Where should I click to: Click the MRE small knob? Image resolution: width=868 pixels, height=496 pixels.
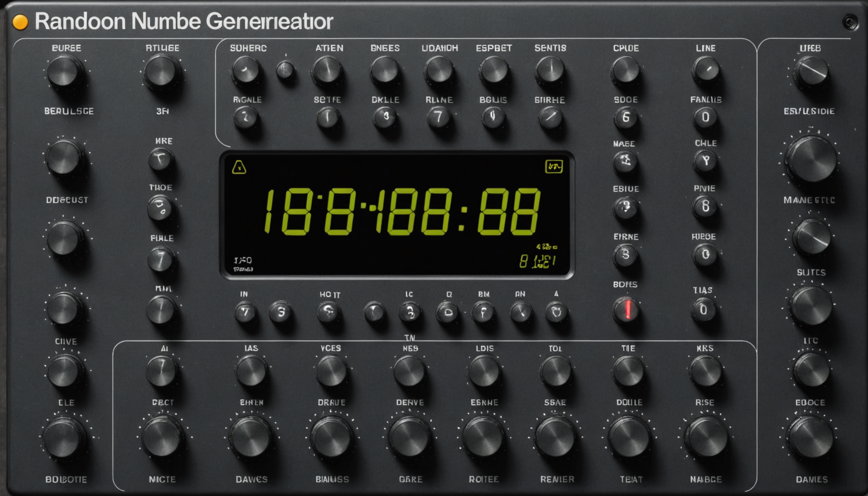pyautogui.click(x=161, y=160)
